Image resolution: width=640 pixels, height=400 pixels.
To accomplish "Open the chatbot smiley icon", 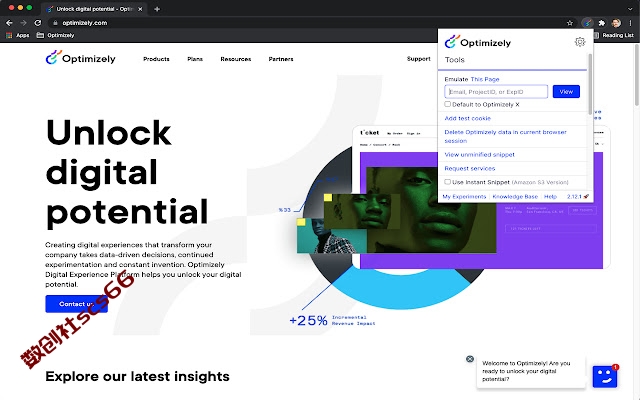I will 605,376.
